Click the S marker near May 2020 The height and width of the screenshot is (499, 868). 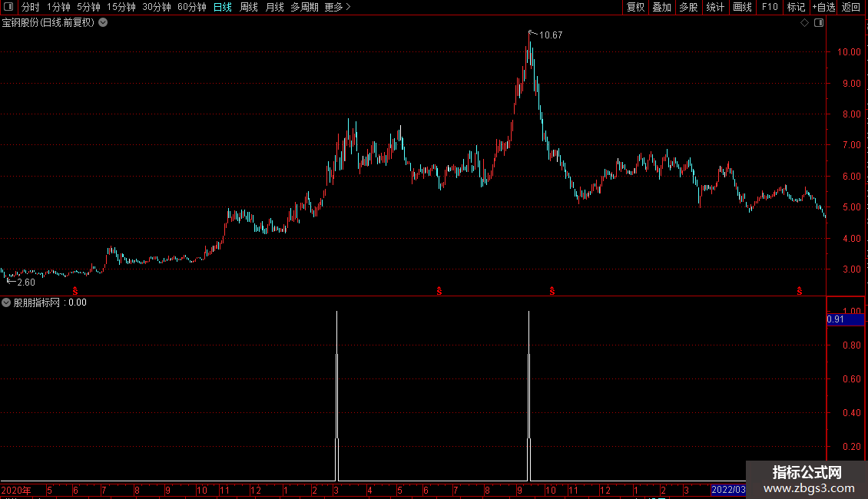[x=75, y=291]
